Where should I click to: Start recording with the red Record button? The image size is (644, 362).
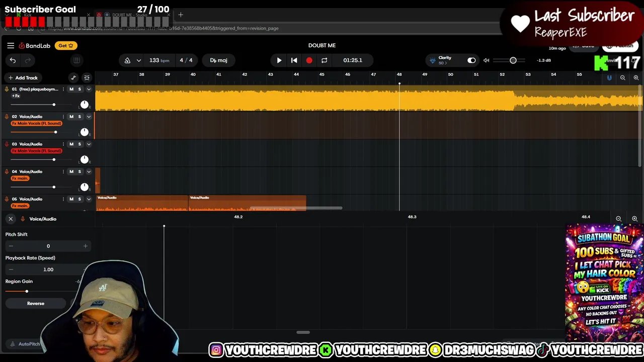point(309,60)
